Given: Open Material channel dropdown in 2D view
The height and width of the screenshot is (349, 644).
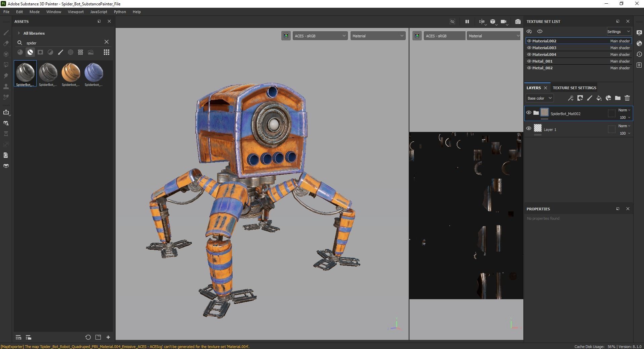Looking at the screenshot, I should [493, 36].
